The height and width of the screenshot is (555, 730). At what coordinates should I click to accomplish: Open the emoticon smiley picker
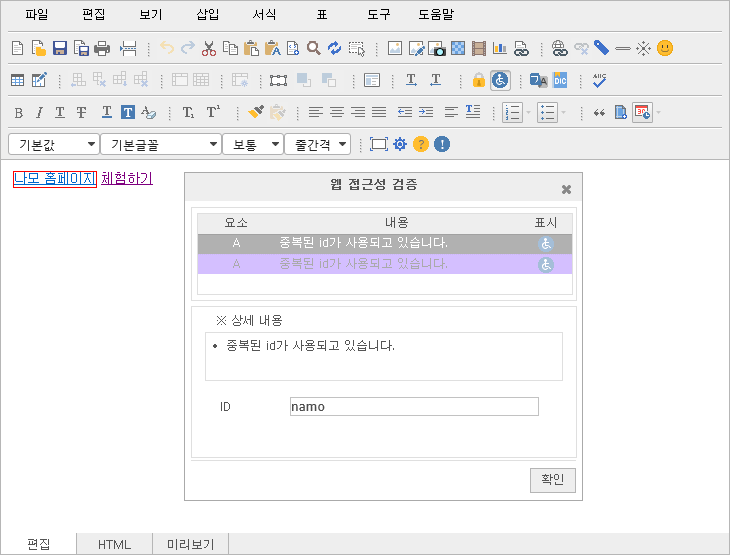(x=665, y=48)
